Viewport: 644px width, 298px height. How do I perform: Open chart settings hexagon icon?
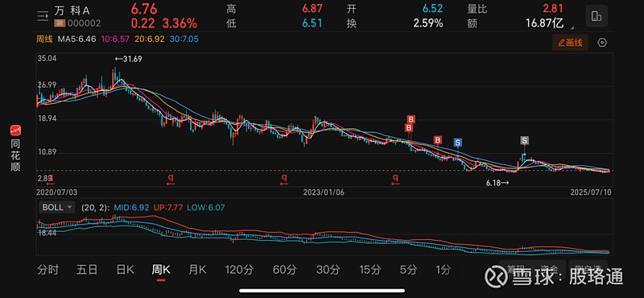(602, 43)
